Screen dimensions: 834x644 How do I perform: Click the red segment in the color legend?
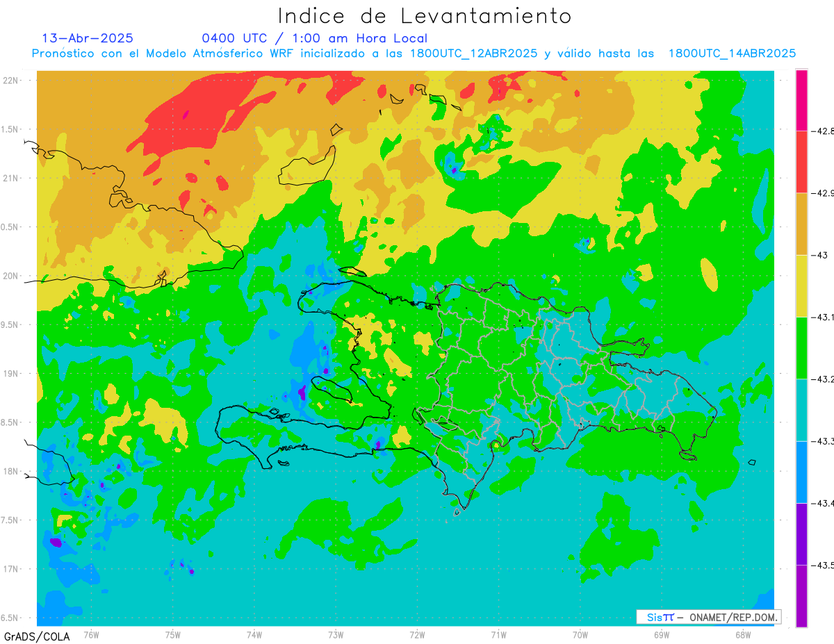tap(801, 162)
